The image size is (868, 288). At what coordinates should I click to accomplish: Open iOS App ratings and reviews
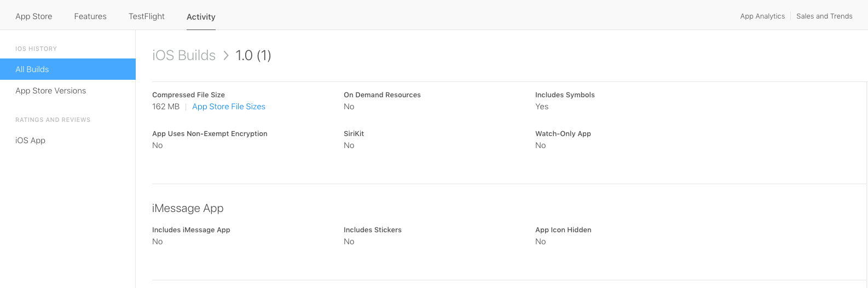(31, 140)
